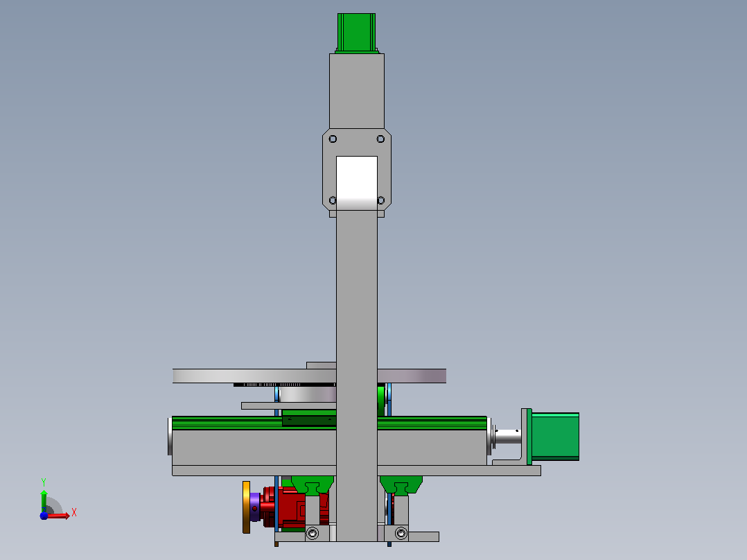Screen dimensions: 747x560
Task: Select the black toothed rack under the top plate
Action: (284, 385)
